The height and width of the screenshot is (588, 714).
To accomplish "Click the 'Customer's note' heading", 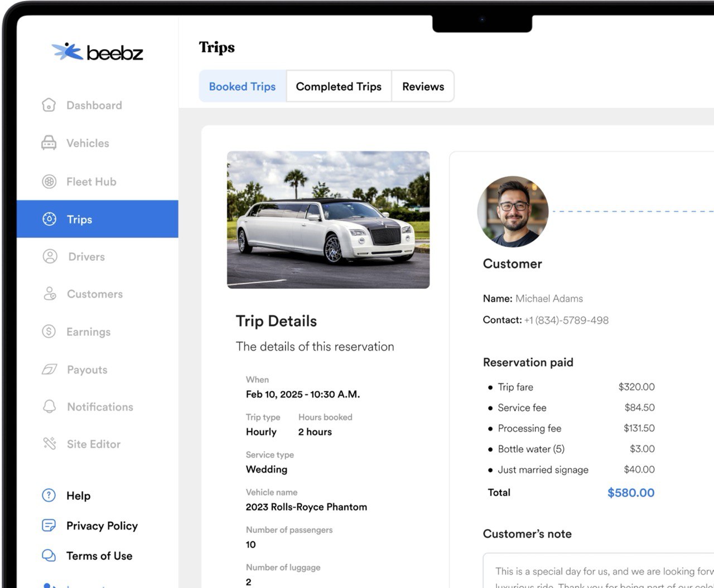I will point(527,534).
